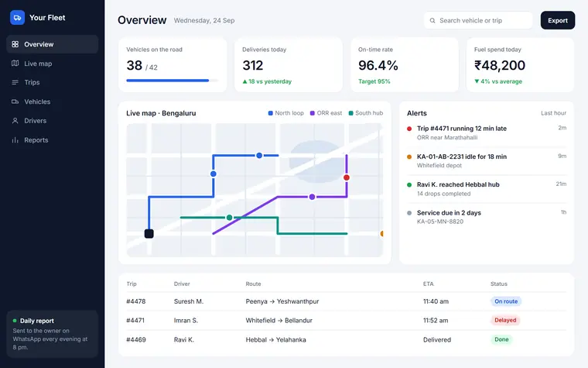Screen dimensions: 588x368
Task: Click the Whitefield → Bellandur route
Action: coord(279,320)
